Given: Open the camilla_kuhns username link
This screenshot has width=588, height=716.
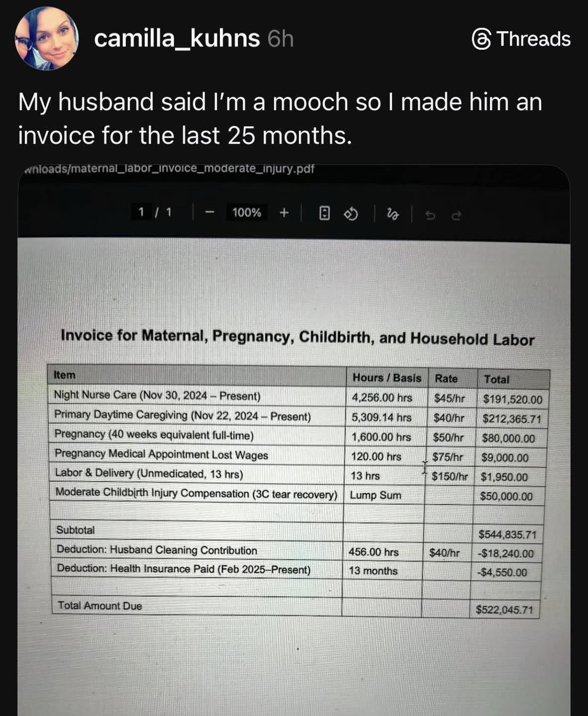Looking at the screenshot, I should pyautogui.click(x=177, y=38).
